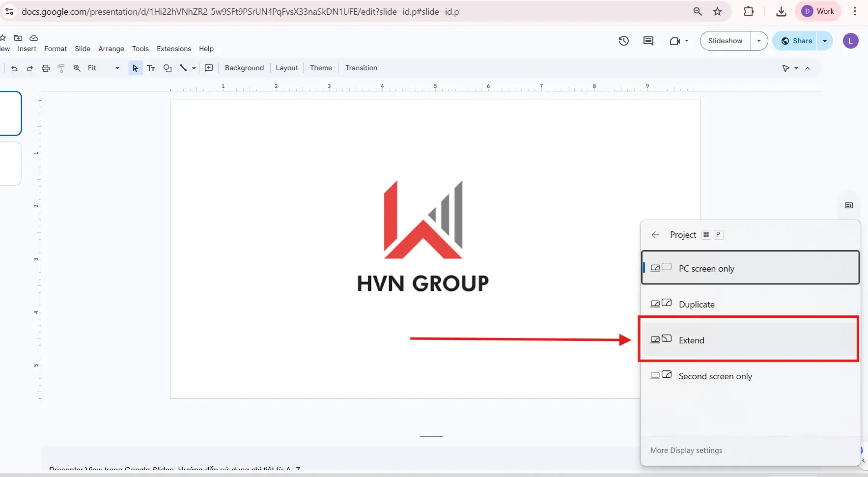868x477 pixels.
Task: Collapse the toolbar with the chevron
Action: point(808,68)
